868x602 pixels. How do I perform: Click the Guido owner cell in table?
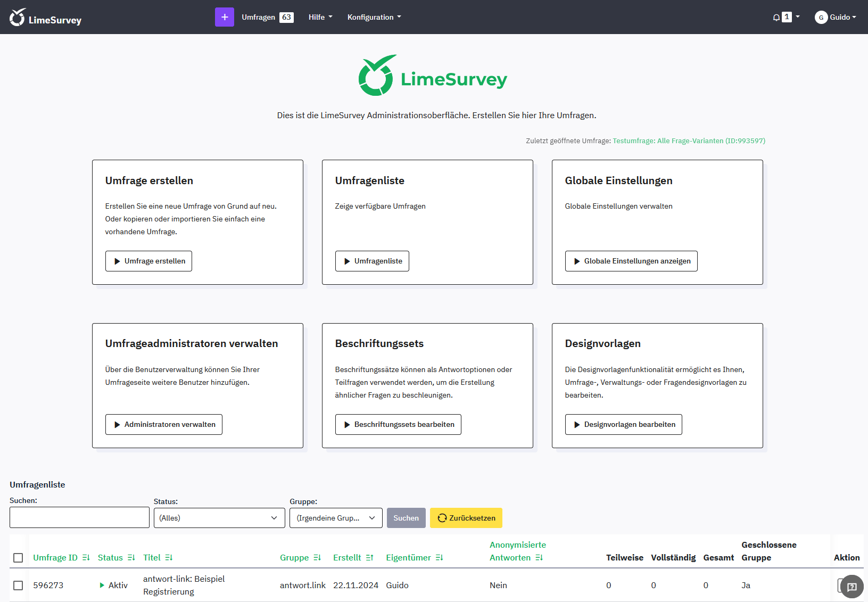pyautogui.click(x=397, y=585)
